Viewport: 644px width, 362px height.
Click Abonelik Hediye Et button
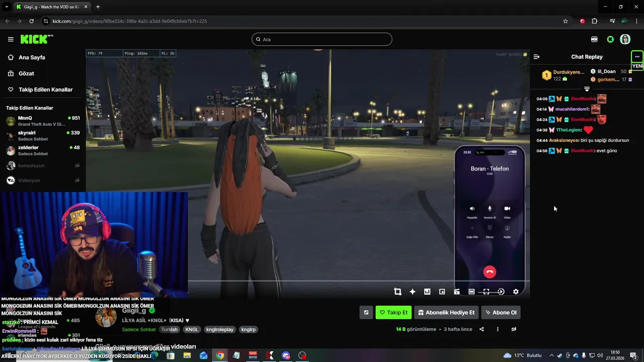click(446, 312)
